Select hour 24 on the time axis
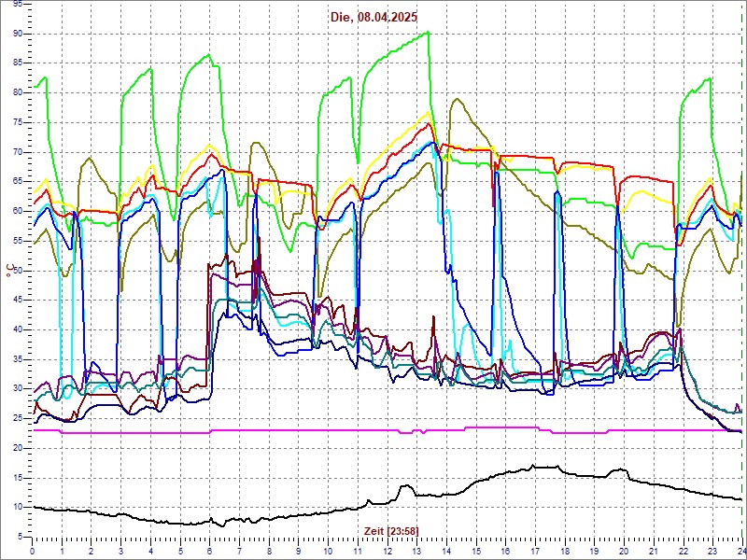Screen dimensions: 747x560 coord(740,552)
